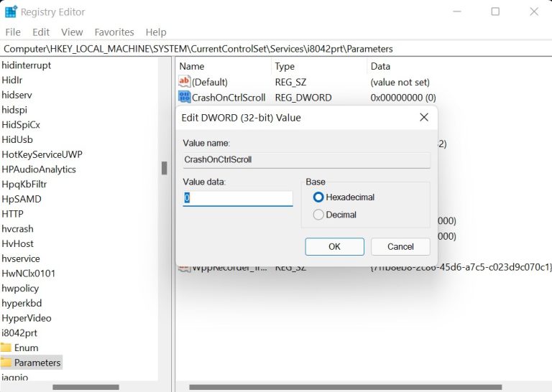Select the CrashOnCtrlScroll value name
The width and height of the screenshot is (552, 392).
click(229, 98)
